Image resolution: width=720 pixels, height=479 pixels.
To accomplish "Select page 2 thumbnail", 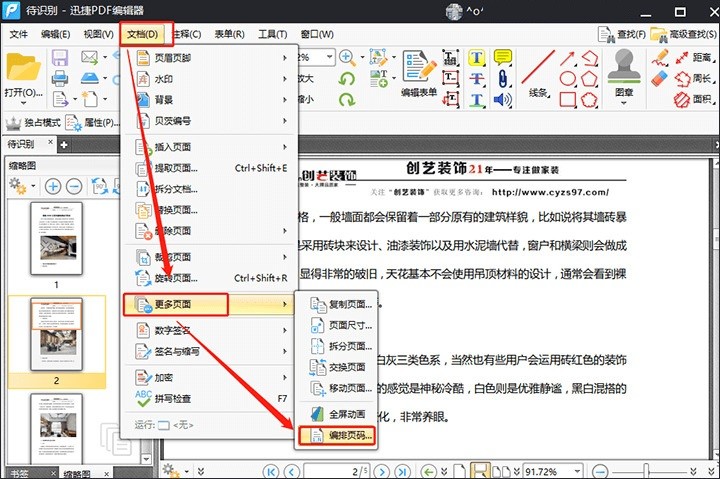I will pyautogui.click(x=56, y=334).
